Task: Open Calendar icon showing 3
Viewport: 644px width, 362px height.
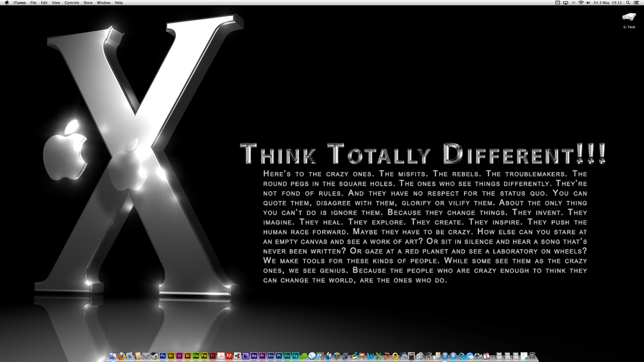Action: click(486, 356)
